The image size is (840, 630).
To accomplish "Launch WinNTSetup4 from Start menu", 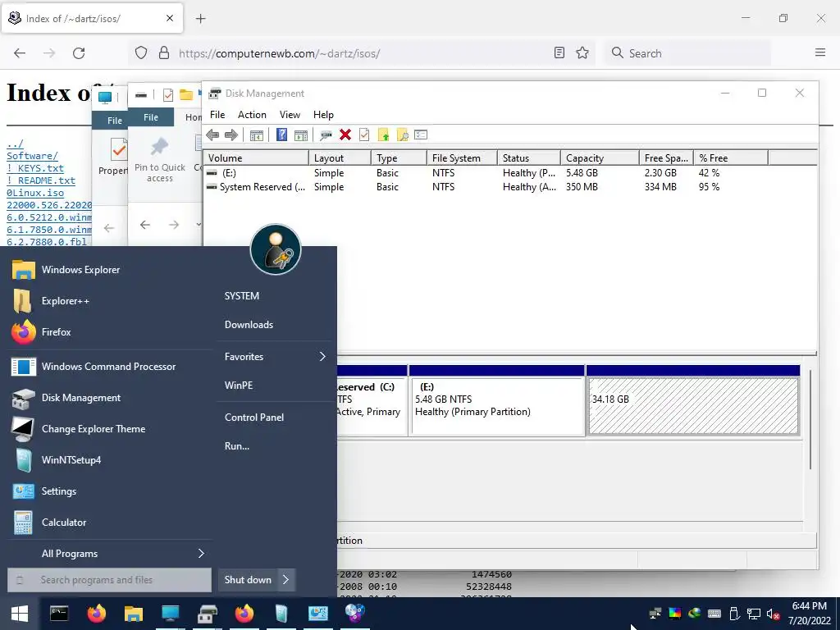I will 109,459.
